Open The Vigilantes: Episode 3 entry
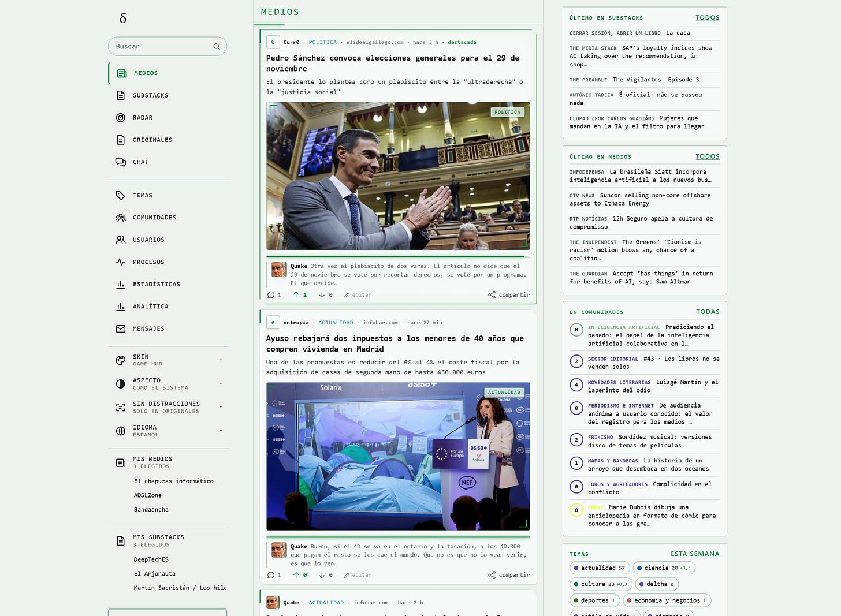 click(656, 80)
